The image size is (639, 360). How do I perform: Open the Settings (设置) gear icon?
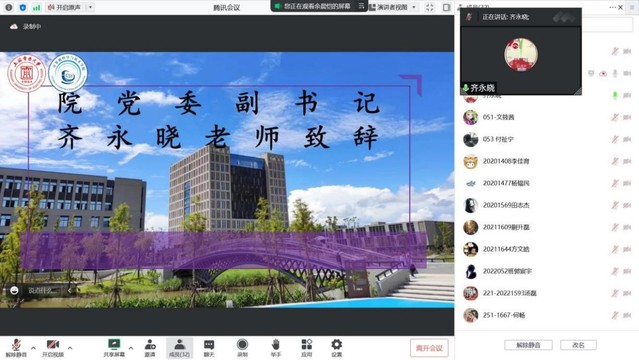point(336,348)
